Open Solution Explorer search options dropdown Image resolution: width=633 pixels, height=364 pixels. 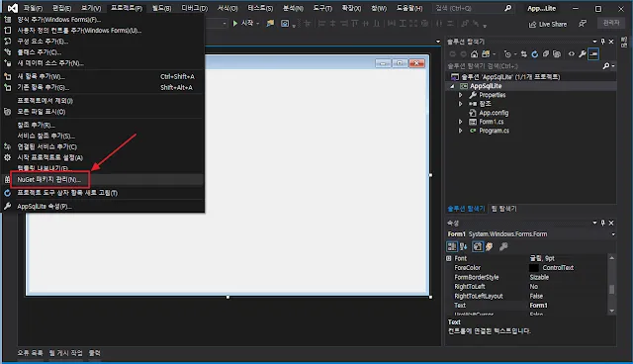tap(613, 66)
